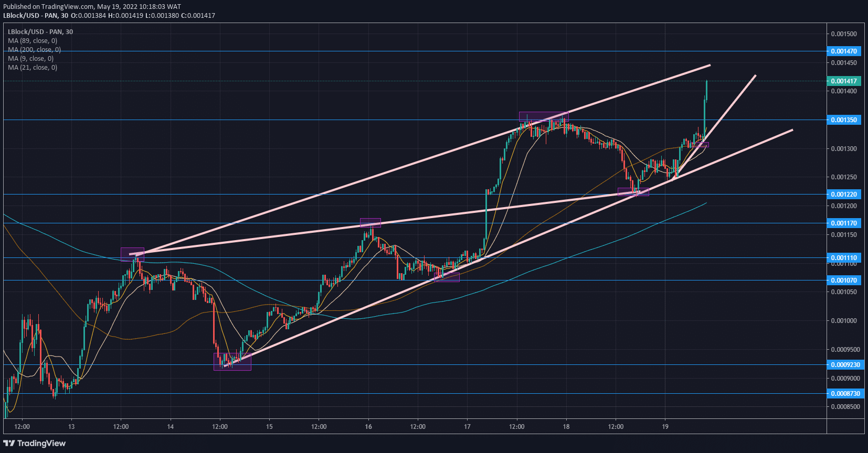Click the current price label 0.001417

(x=844, y=81)
